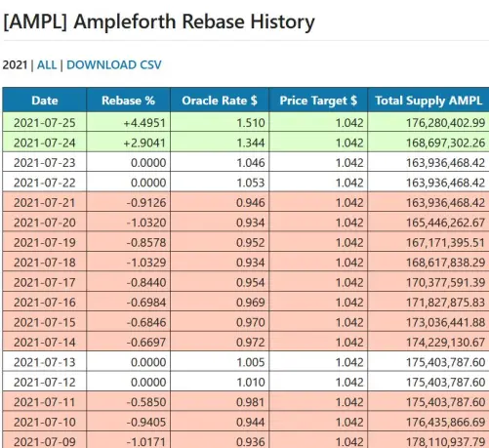The height and width of the screenshot is (448, 489).
Task: Select the date cell 2021-07-13
Action: (45, 362)
